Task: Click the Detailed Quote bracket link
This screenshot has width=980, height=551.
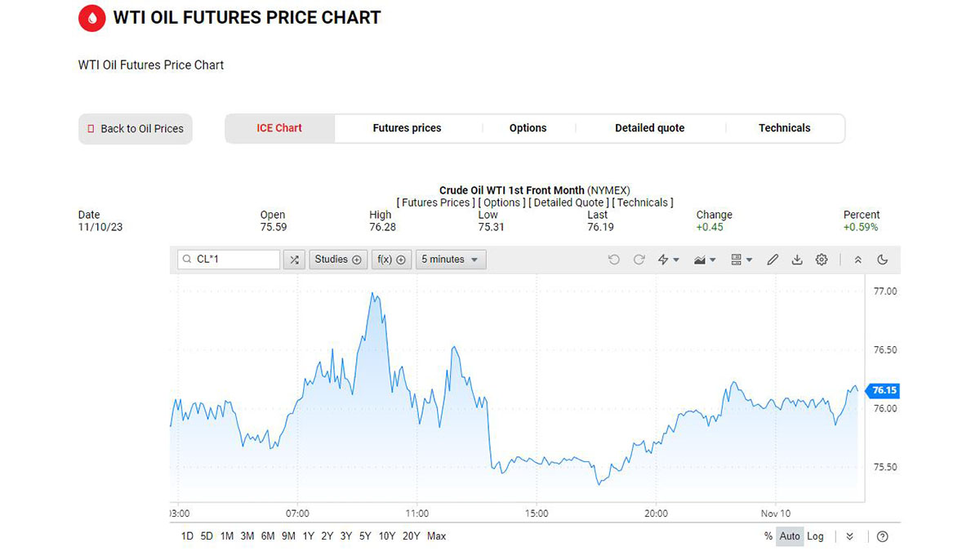Action: click(x=568, y=202)
